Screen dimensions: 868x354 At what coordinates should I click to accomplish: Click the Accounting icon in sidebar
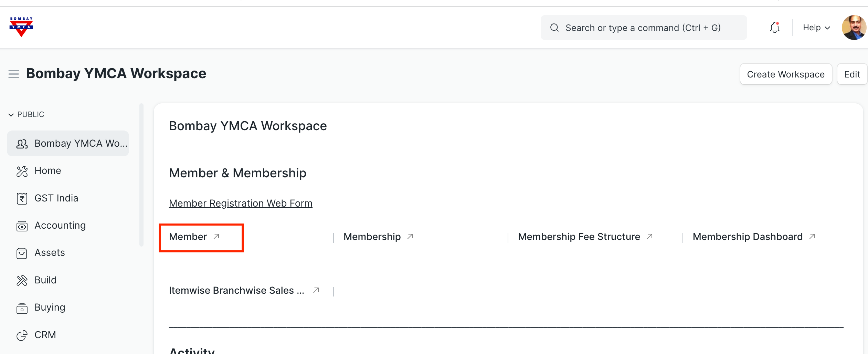[x=22, y=226]
